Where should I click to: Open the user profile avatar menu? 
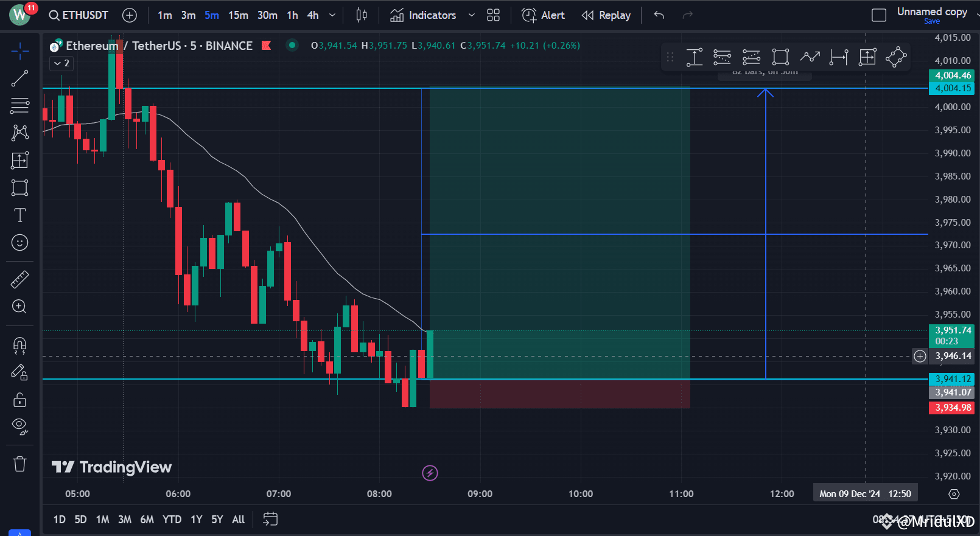[x=19, y=15]
